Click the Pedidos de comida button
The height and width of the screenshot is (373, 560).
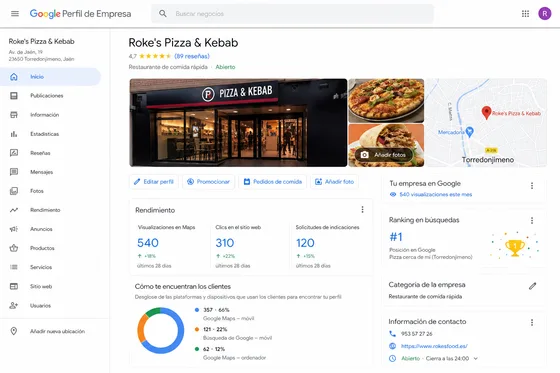coord(272,181)
